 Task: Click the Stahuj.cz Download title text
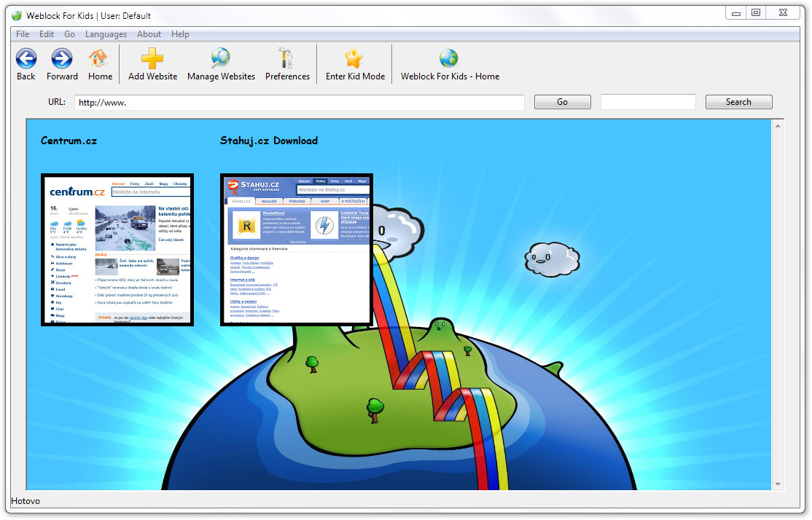(x=269, y=141)
